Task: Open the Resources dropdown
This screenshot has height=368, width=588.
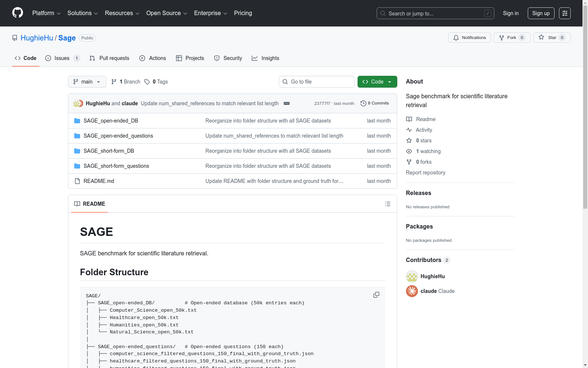Action: 122,13
